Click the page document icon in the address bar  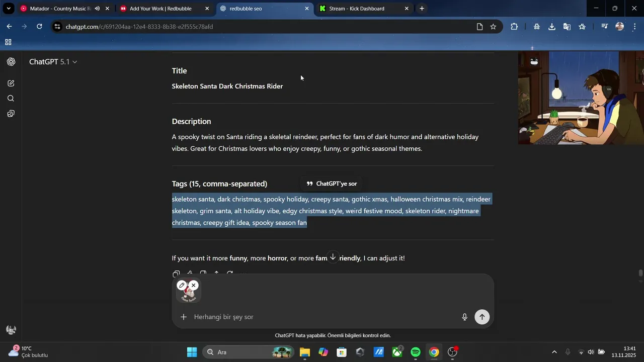tap(479, 27)
